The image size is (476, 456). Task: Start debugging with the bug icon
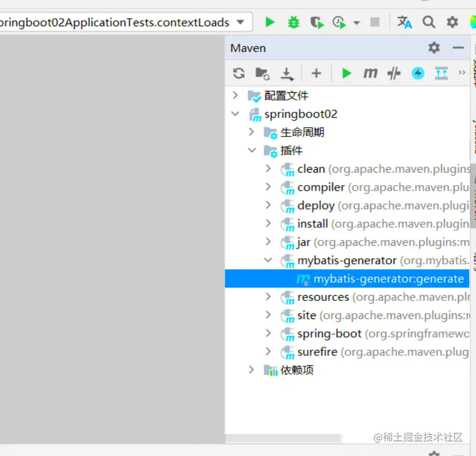pos(293,22)
